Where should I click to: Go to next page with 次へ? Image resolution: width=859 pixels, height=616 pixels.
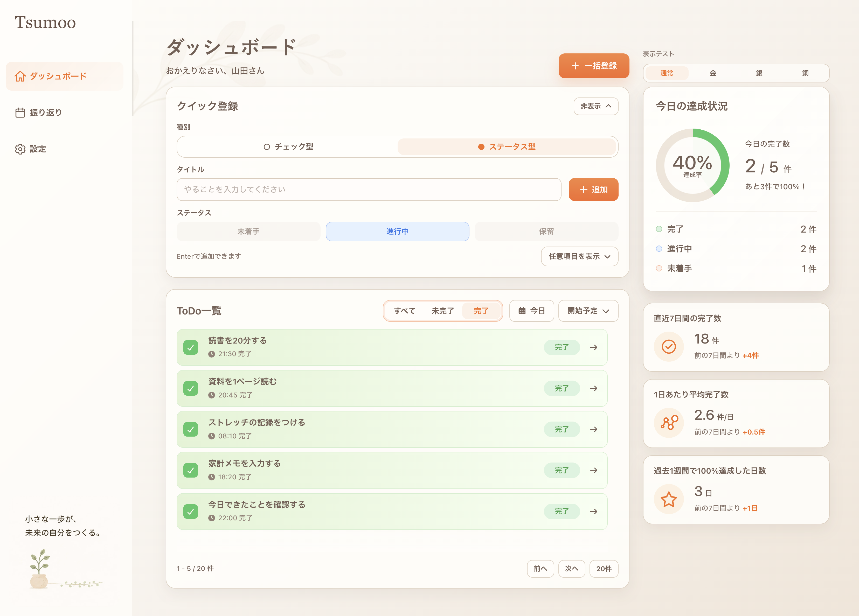point(572,569)
